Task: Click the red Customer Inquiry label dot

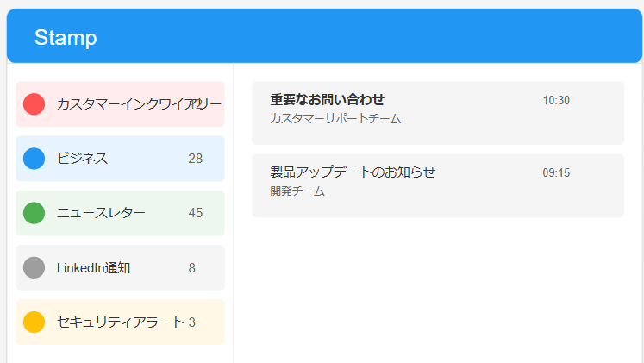Action: pyautogui.click(x=34, y=104)
